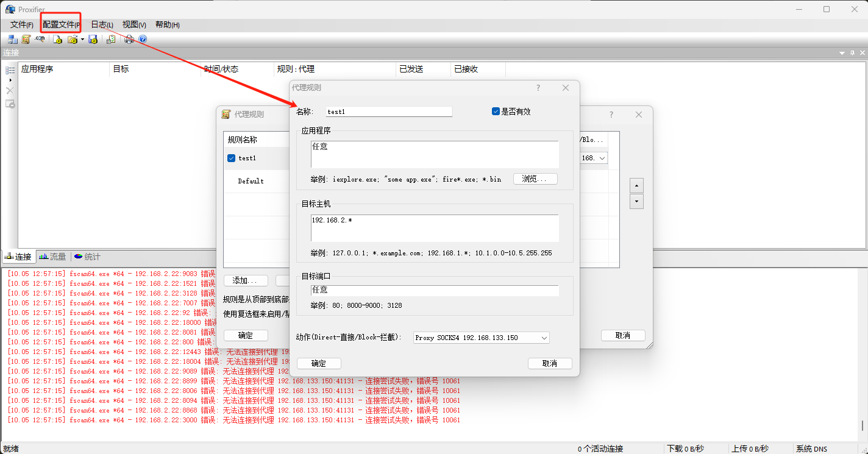Click log line for 192.168.2.22:9083
Image resolution: width=868 pixels, height=454 pixels.
pyautogui.click(x=112, y=274)
